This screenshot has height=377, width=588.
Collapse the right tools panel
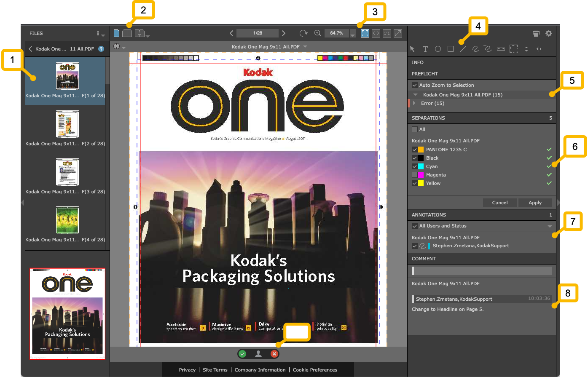(x=558, y=203)
